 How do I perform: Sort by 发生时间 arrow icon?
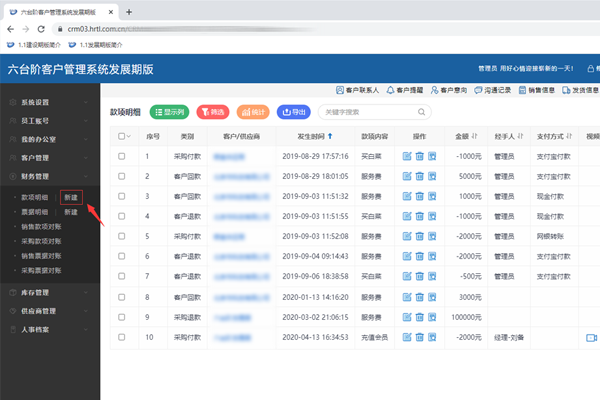tap(330, 136)
